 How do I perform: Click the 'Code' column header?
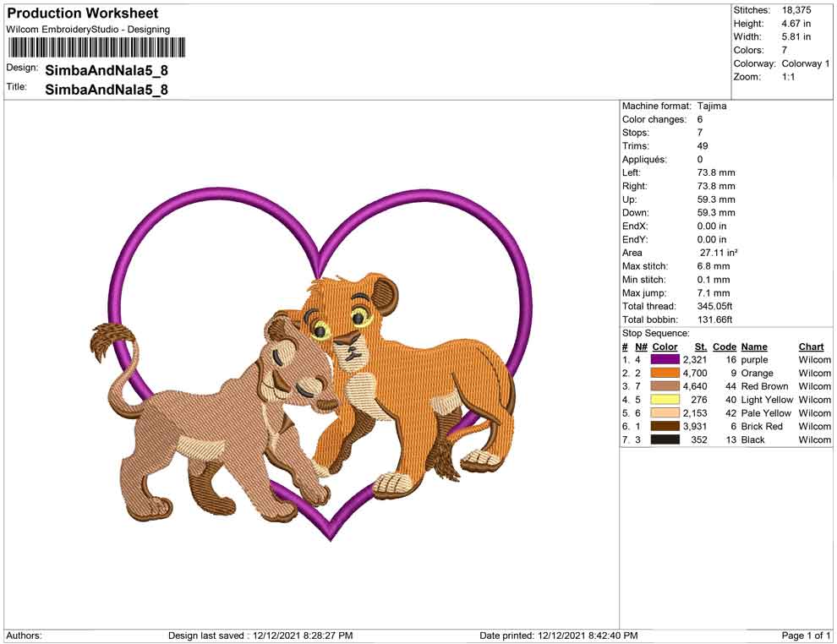(725, 347)
